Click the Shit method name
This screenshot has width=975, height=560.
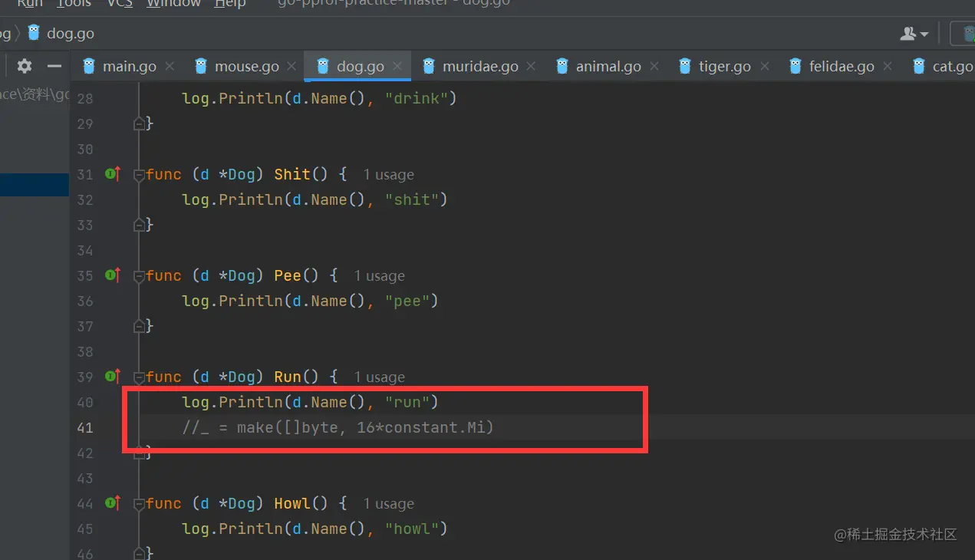(x=292, y=174)
